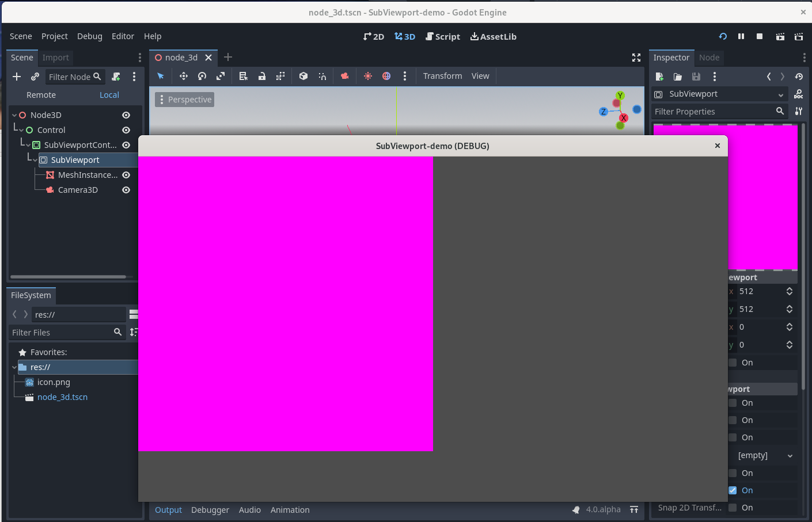This screenshot has height=522, width=812.
Task: Switch to the Debugger bottom panel
Action: [210, 510]
